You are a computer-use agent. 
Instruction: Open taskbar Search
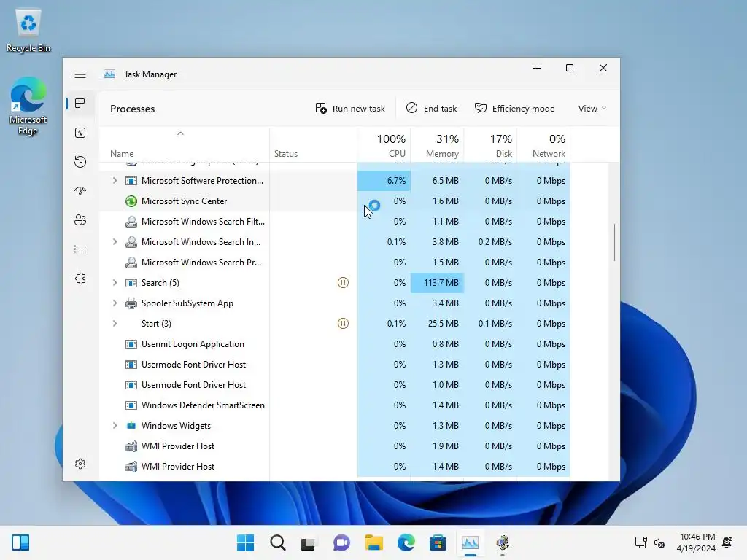[x=278, y=542]
